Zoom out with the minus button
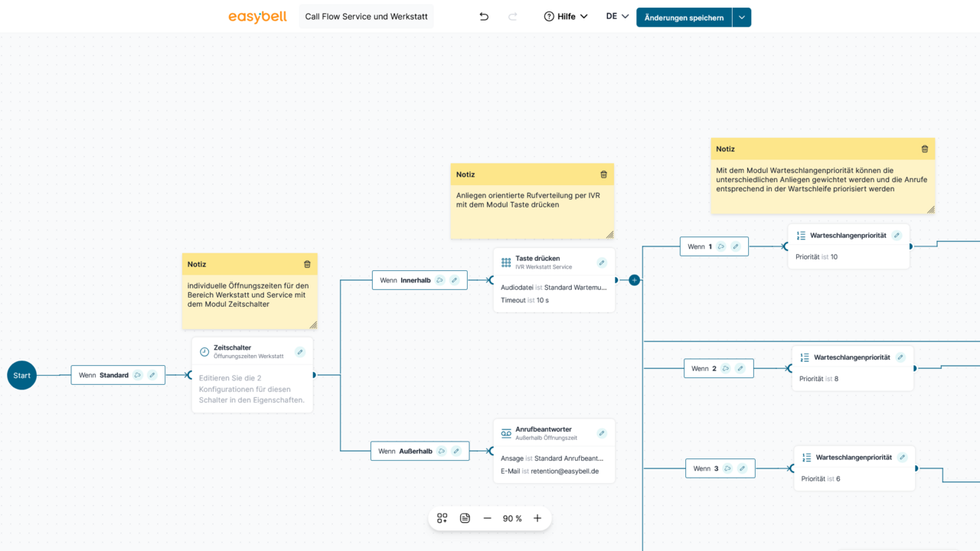Screen dimensions: 980x551 488,518
